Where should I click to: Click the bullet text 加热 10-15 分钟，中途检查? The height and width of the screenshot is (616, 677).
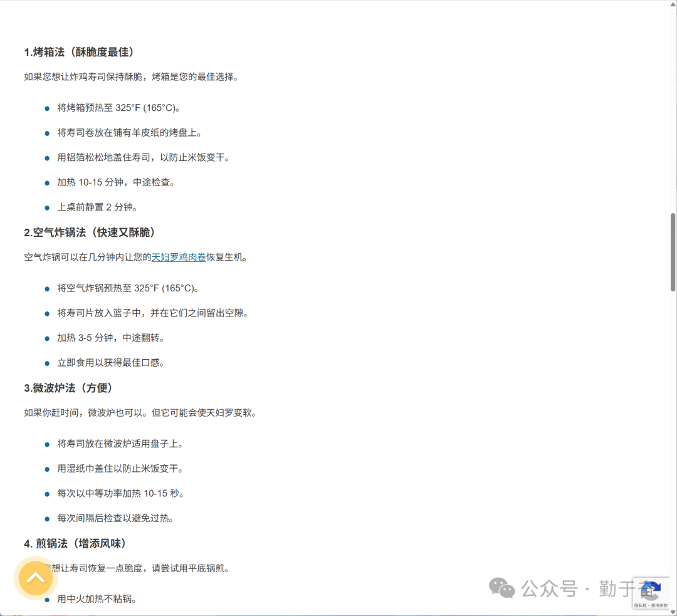click(x=116, y=182)
